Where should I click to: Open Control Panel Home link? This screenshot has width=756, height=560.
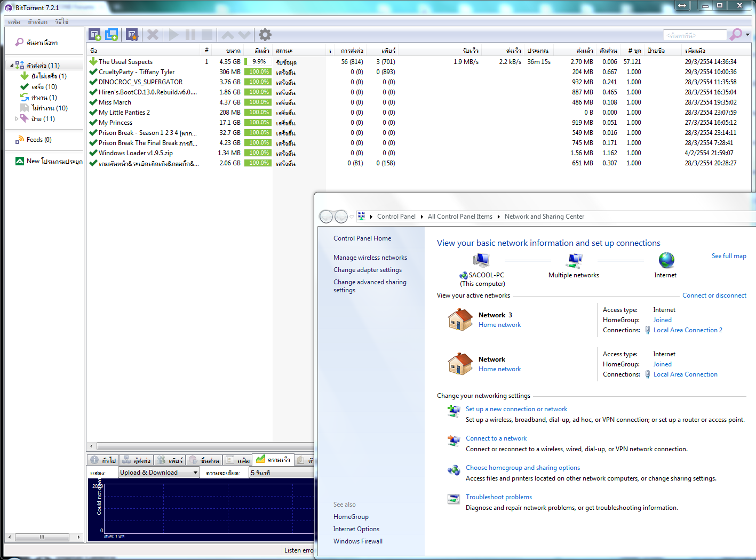(362, 238)
